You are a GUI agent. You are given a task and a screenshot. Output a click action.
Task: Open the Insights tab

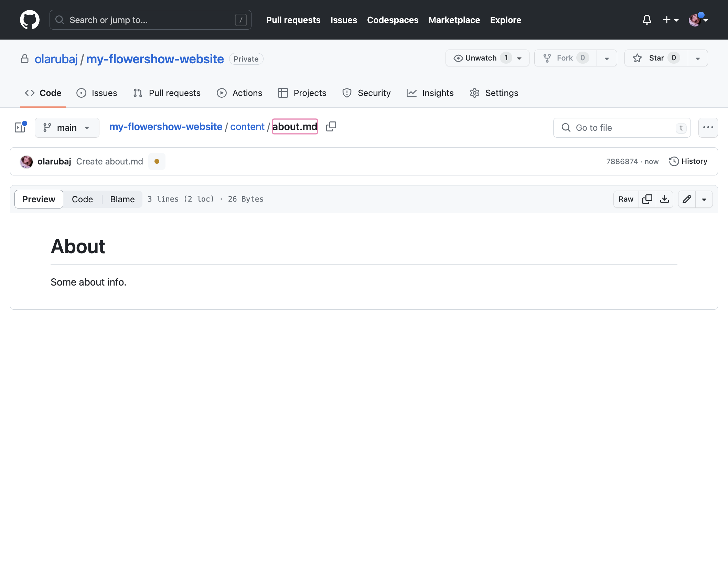coord(430,93)
